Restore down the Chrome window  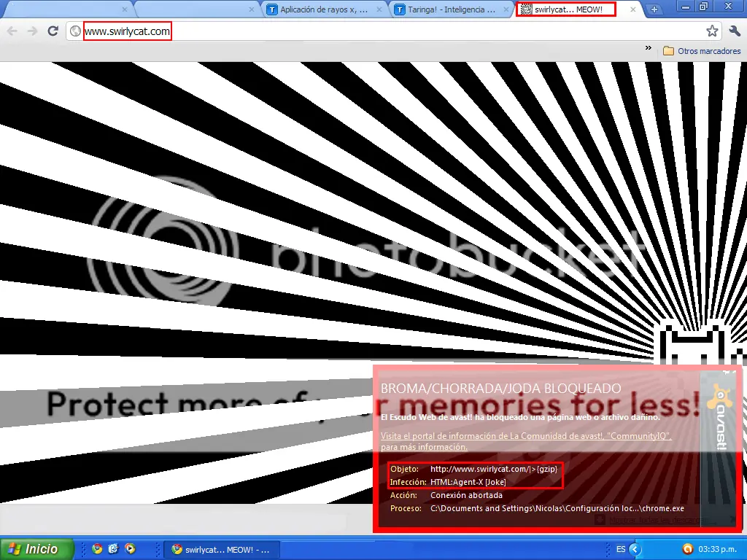coord(704,6)
